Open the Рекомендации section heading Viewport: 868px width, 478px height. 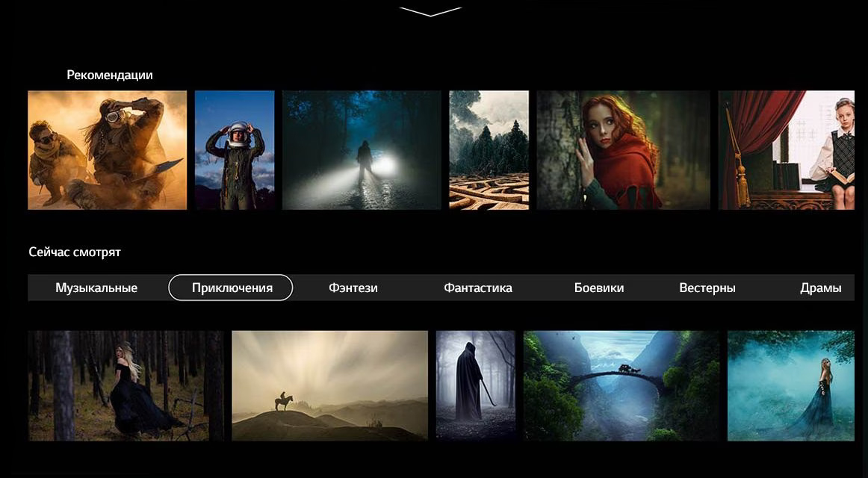tap(110, 75)
